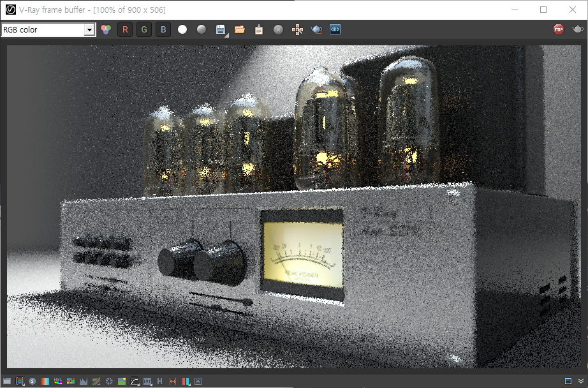The width and height of the screenshot is (588, 388).
Task: Show pixel information from the status bar
Action: coord(33,382)
